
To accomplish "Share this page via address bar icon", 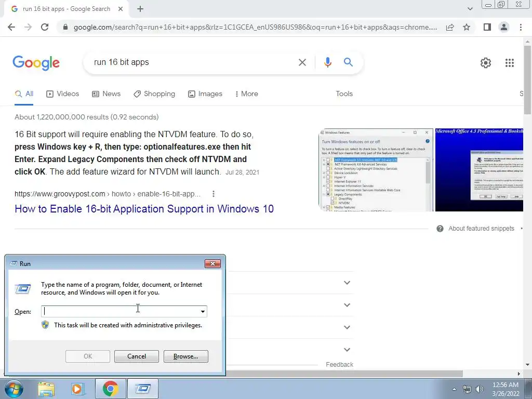I will (x=450, y=27).
